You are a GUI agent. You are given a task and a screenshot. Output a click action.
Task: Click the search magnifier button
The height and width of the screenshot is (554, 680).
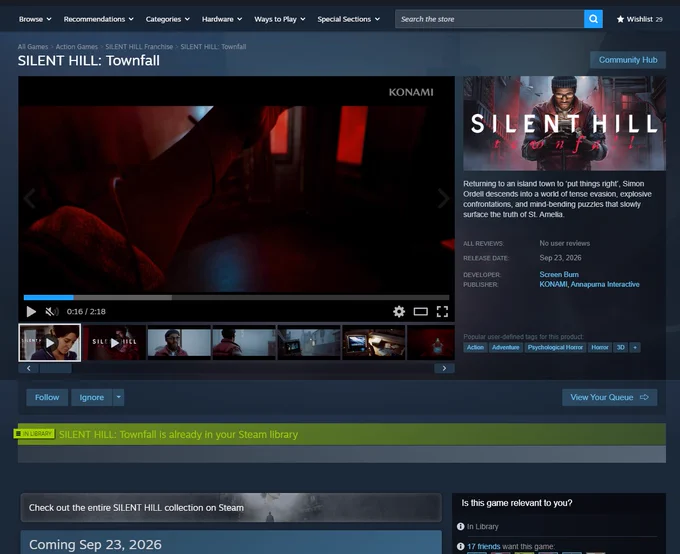pyautogui.click(x=593, y=19)
